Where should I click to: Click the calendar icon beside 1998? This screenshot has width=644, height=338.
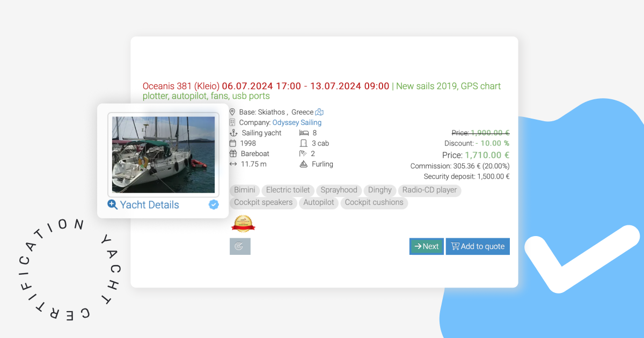click(x=232, y=143)
